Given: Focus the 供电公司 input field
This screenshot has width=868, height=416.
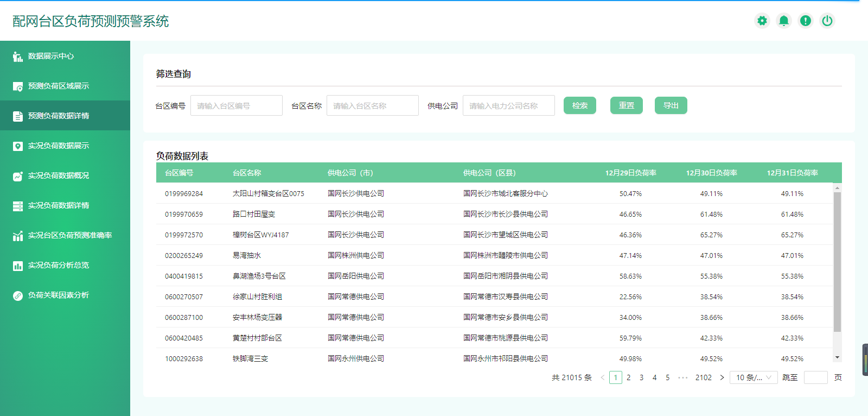Looking at the screenshot, I should [509, 105].
